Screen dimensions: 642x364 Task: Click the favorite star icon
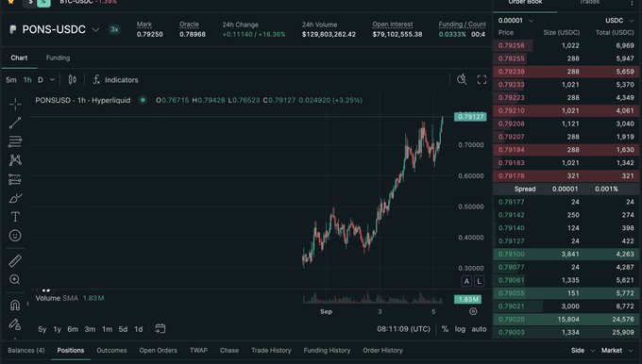coord(11,2)
